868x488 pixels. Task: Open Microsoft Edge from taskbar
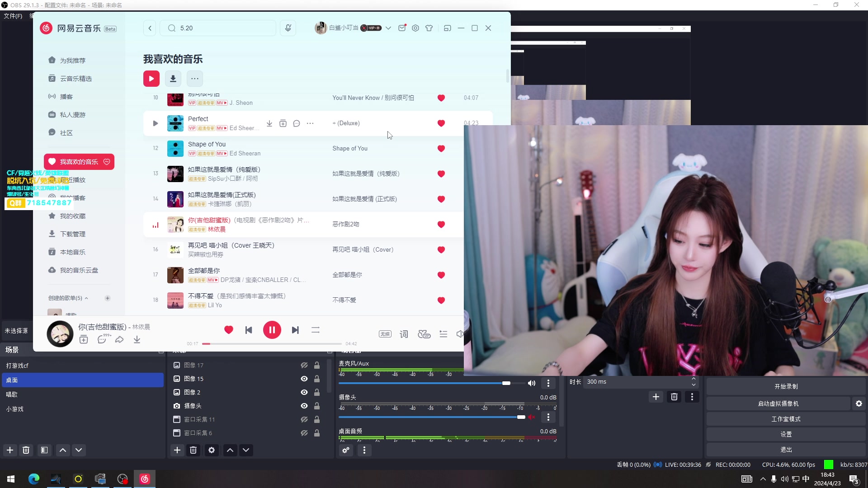coord(34,479)
